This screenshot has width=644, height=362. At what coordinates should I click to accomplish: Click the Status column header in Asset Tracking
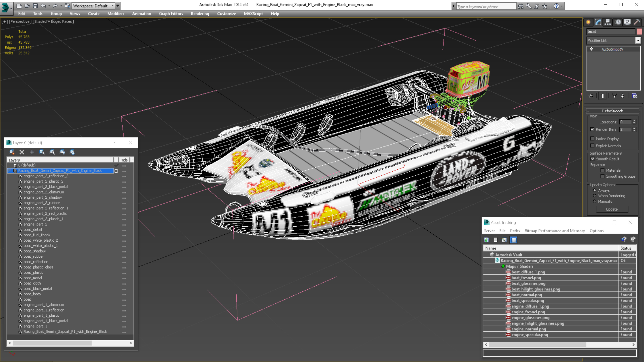pos(627,248)
